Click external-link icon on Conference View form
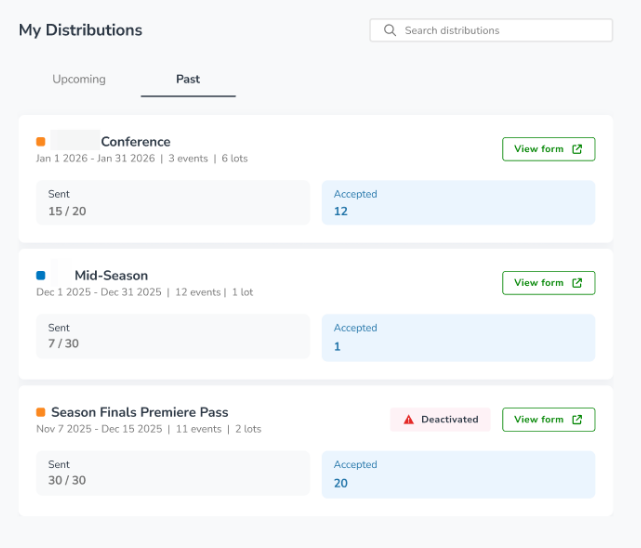The height and width of the screenshot is (548, 641). pos(577,149)
